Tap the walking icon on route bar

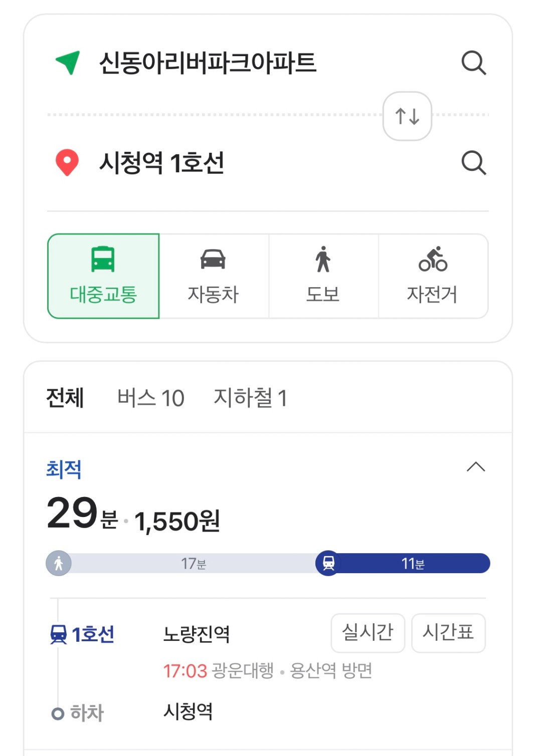[x=59, y=563]
